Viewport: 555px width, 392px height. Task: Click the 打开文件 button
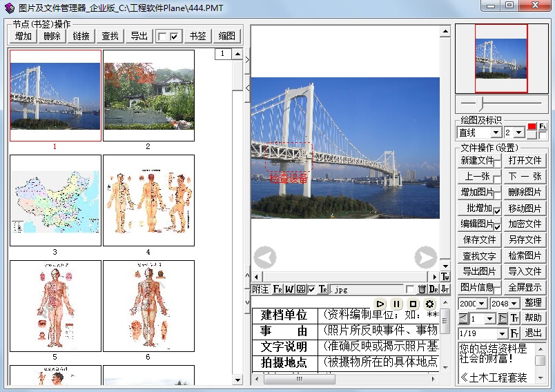(x=525, y=160)
